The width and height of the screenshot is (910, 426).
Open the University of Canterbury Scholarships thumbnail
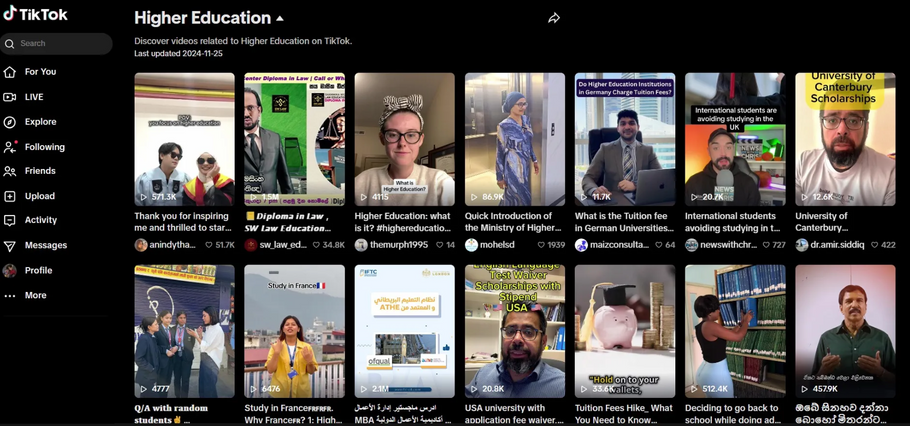(x=845, y=139)
